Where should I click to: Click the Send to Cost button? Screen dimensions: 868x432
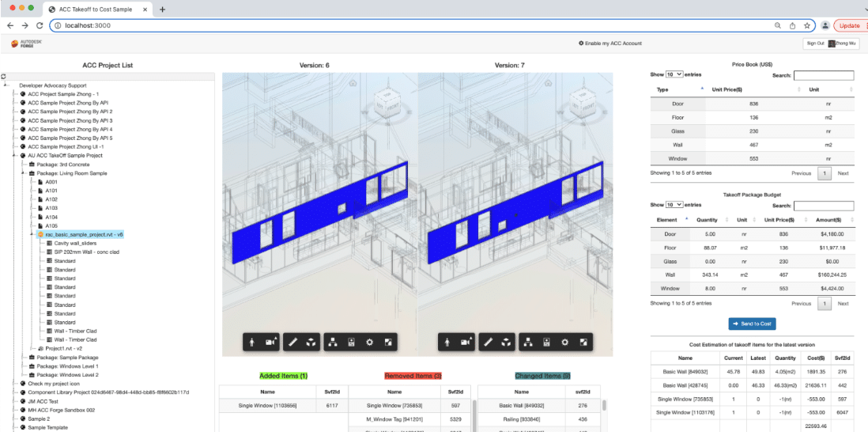pyautogui.click(x=753, y=324)
